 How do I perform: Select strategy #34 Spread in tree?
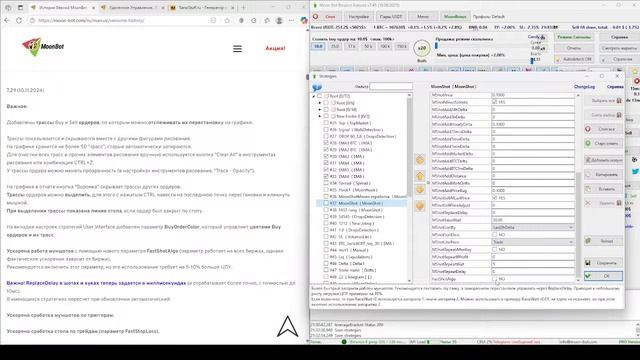pos(350,183)
